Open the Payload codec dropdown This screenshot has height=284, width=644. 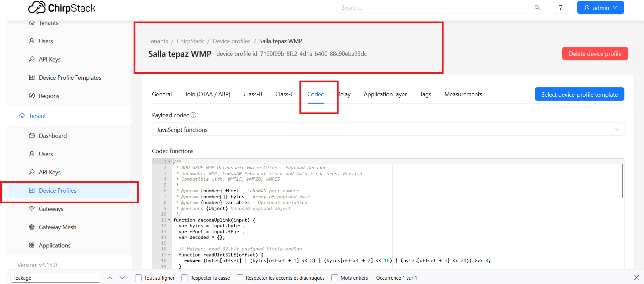coord(388,130)
